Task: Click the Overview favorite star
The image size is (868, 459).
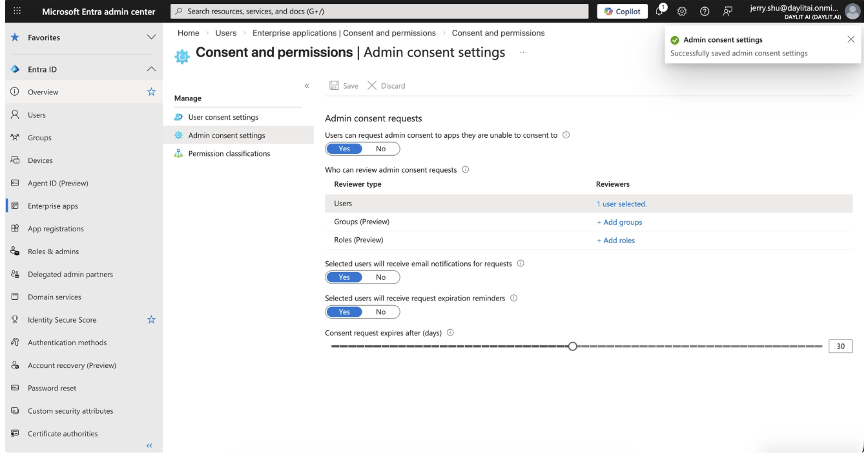Action: point(151,92)
